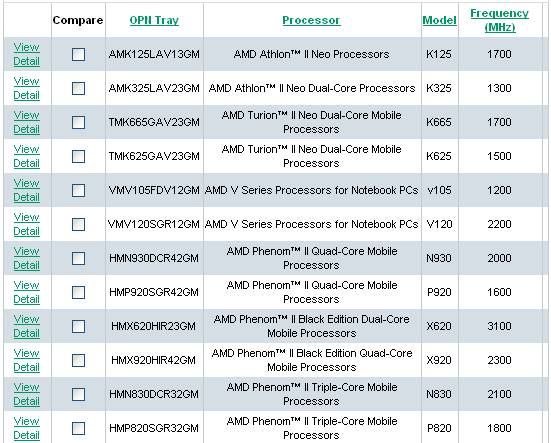Tick the compare checkbox for HMN930DCR42GM
Viewport: 551px width, 443px height.
pos(78,259)
